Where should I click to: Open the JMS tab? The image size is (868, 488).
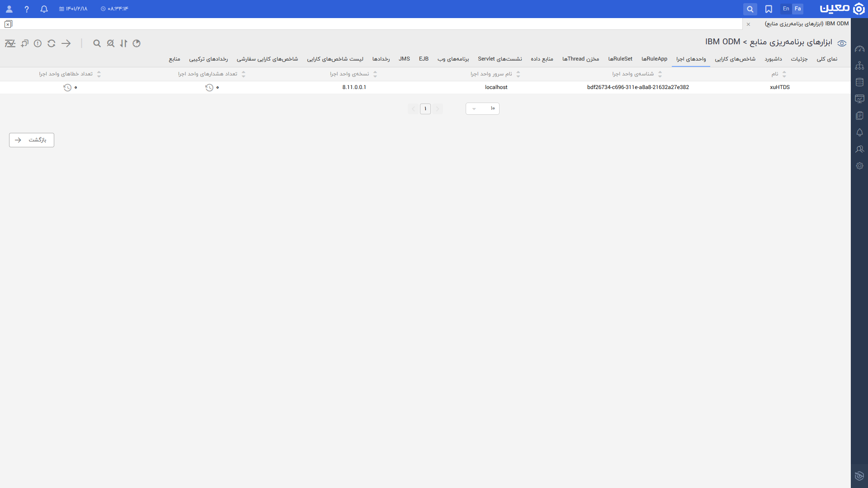pos(404,59)
